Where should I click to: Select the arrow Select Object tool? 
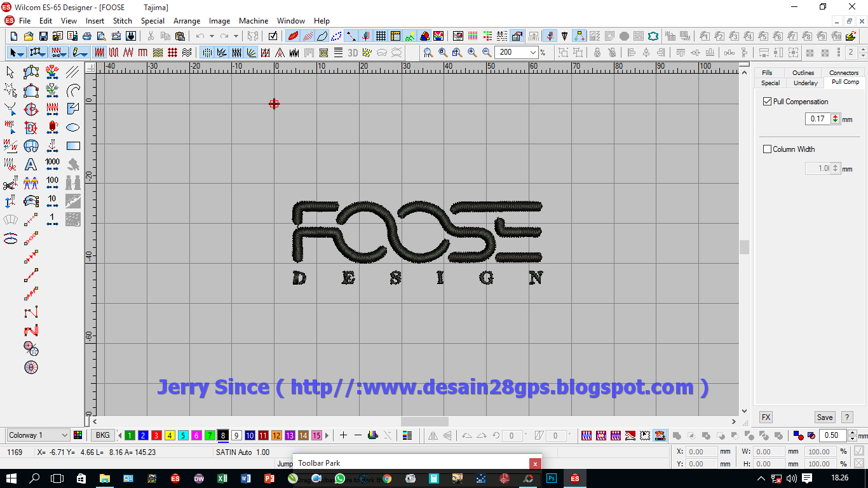click(10, 72)
